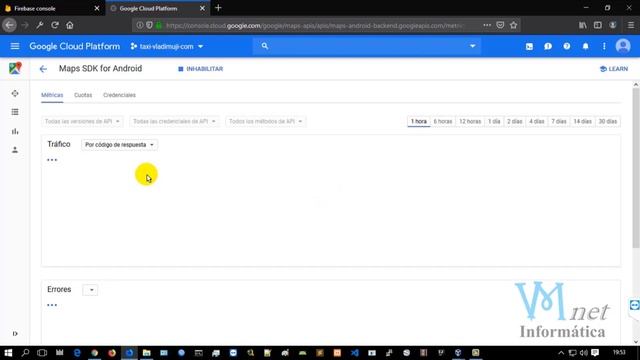
Task: Open Todos los métodos de API dropdown
Action: pyautogui.click(x=266, y=121)
